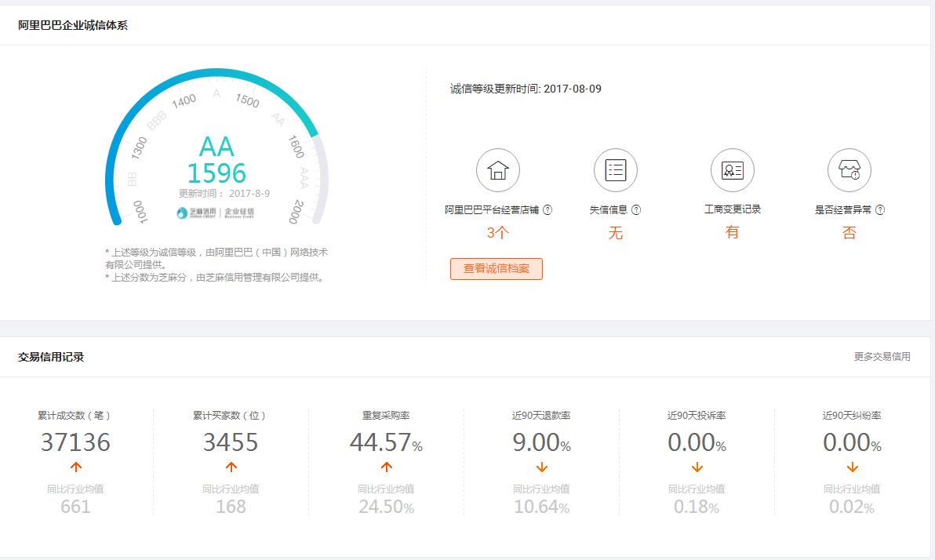Screen dimensions: 935x560
Task: Click the 3455 cumulative buyers number
Action: pyautogui.click(x=231, y=442)
